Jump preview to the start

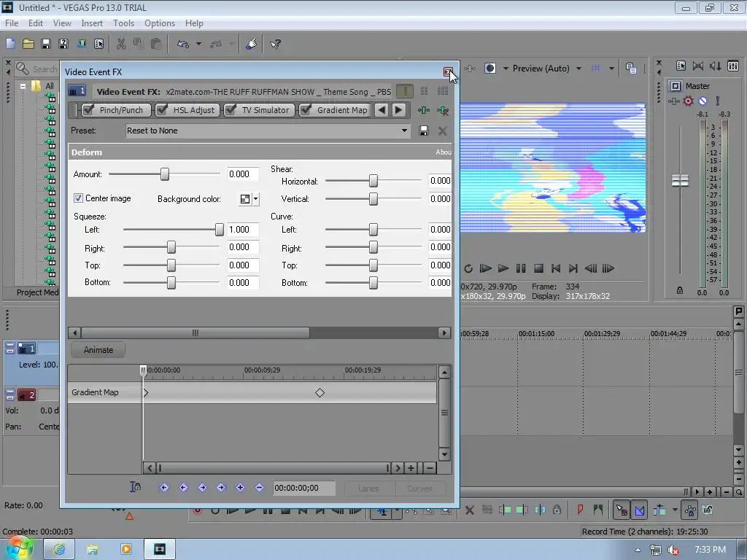[x=555, y=268]
